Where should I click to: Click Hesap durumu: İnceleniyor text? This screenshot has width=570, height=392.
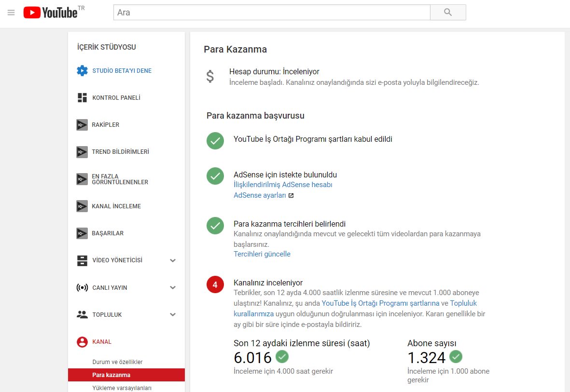coord(274,71)
